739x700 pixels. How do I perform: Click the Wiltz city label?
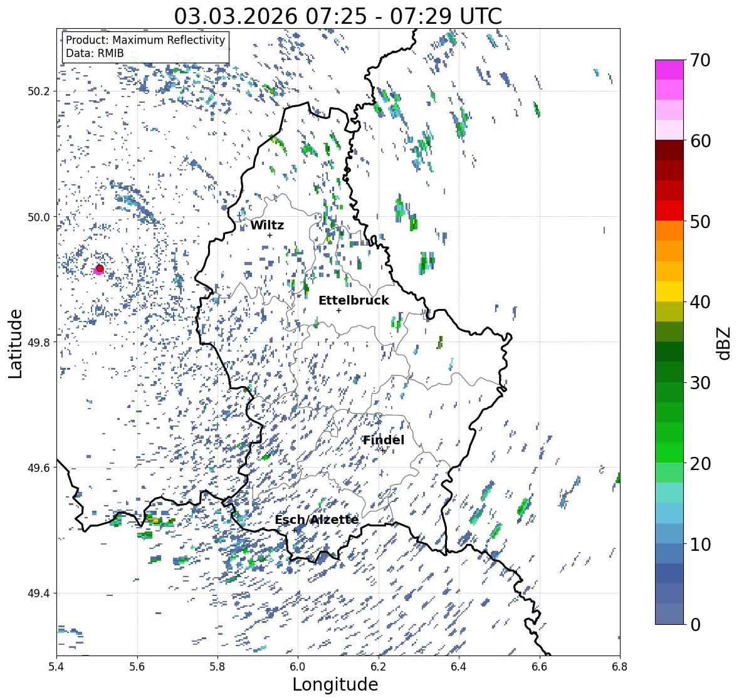(267, 225)
